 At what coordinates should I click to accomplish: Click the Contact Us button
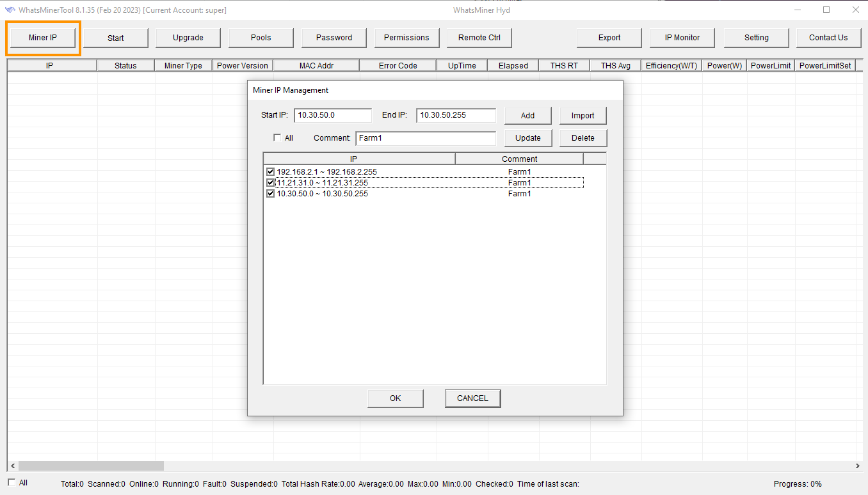pos(828,38)
